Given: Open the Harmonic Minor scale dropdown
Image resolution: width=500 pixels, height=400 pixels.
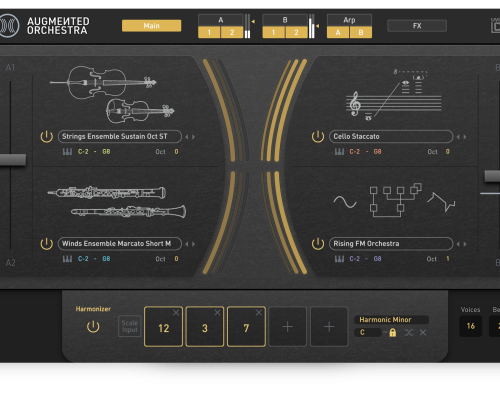Looking at the screenshot, I should tap(391, 320).
